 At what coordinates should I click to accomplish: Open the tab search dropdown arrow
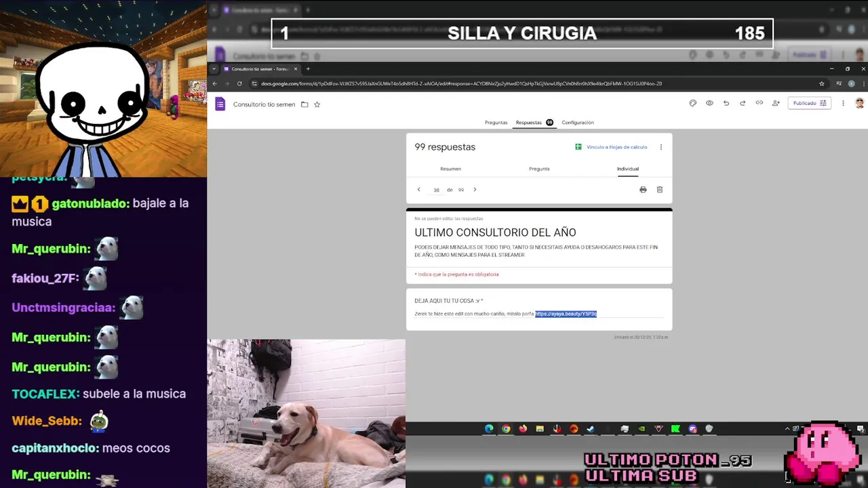[x=214, y=68]
